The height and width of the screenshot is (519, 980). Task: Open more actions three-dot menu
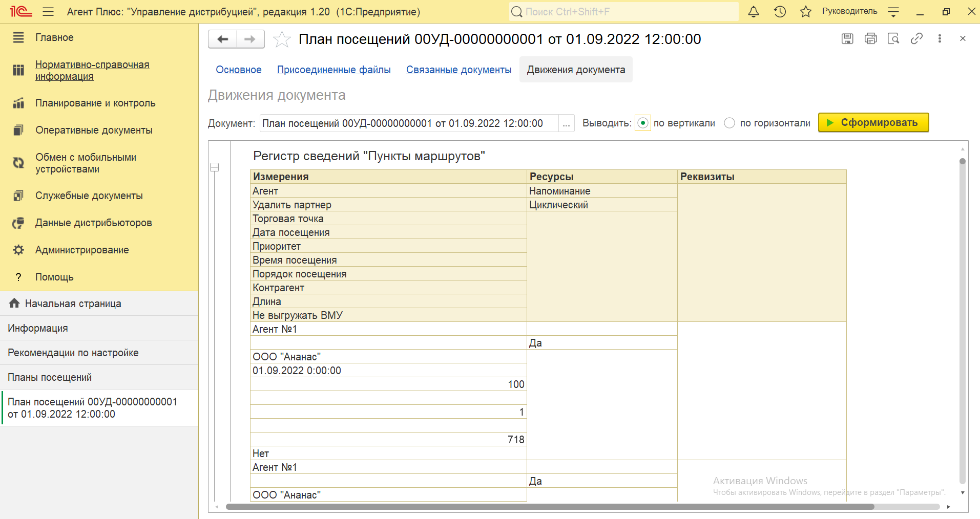click(x=940, y=38)
